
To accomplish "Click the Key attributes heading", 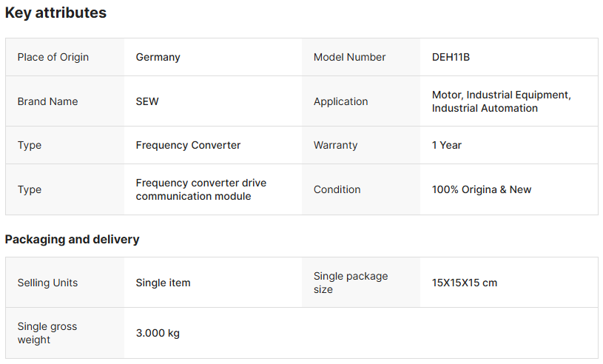I will coord(55,13).
